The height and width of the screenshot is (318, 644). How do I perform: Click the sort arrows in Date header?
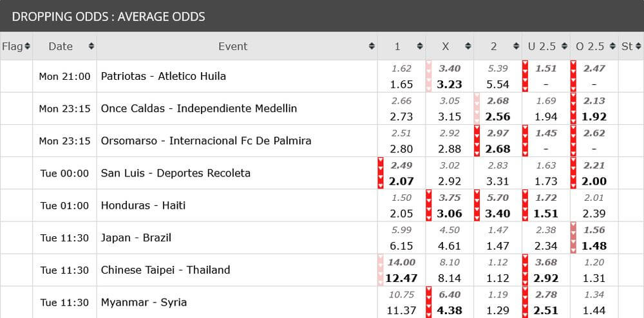(91, 46)
